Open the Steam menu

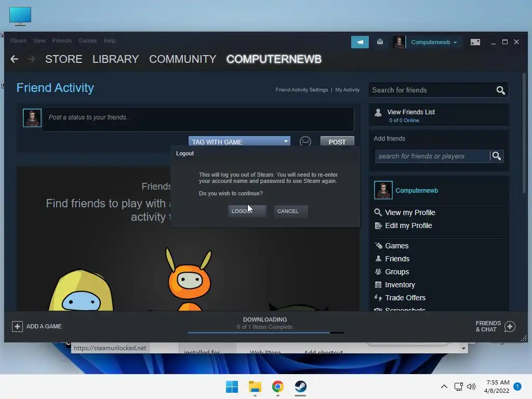click(x=18, y=41)
